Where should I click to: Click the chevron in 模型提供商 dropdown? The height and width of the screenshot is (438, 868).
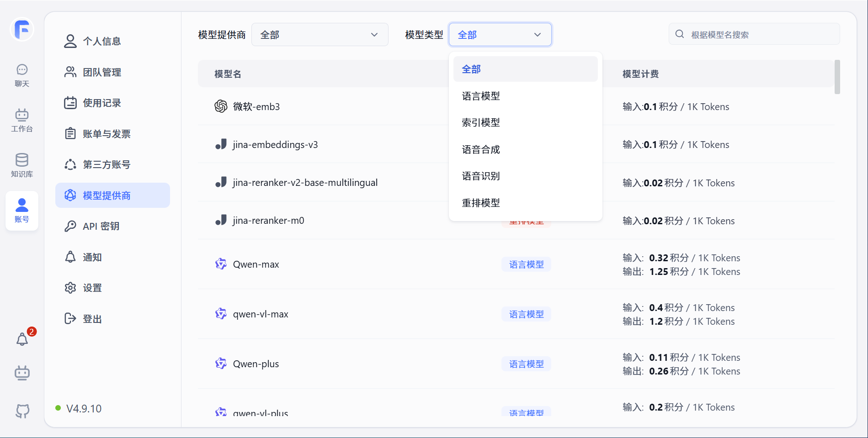click(x=374, y=35)
